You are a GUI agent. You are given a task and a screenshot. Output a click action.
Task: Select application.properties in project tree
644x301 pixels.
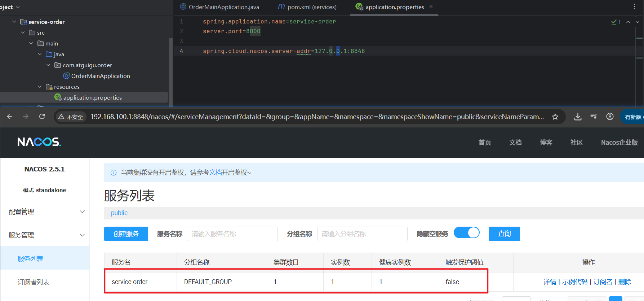click(x=88, y=97)
